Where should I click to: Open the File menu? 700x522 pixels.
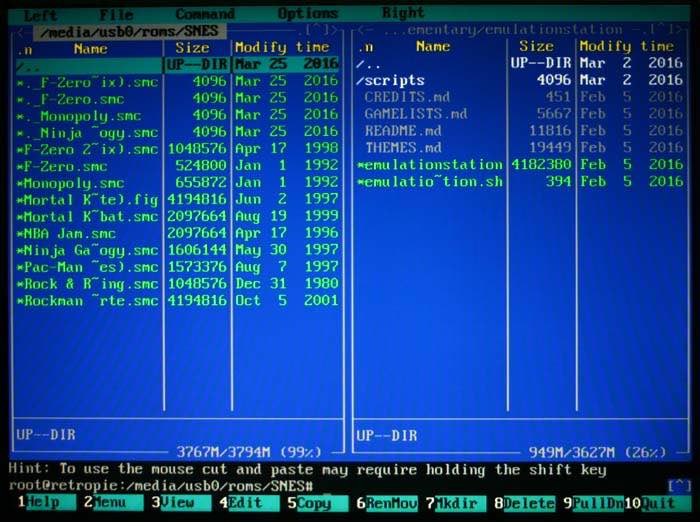click(116, 15)
